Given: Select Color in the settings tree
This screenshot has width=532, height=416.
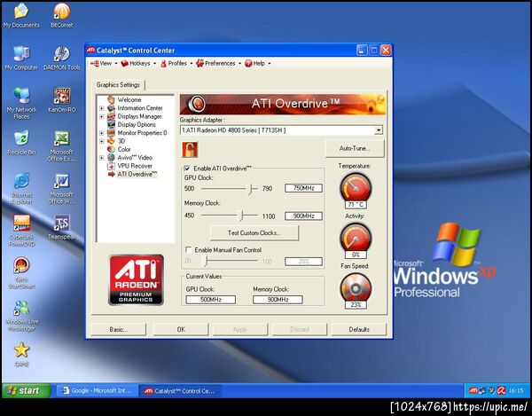Looking at the screenshot, I should point(124,149).
